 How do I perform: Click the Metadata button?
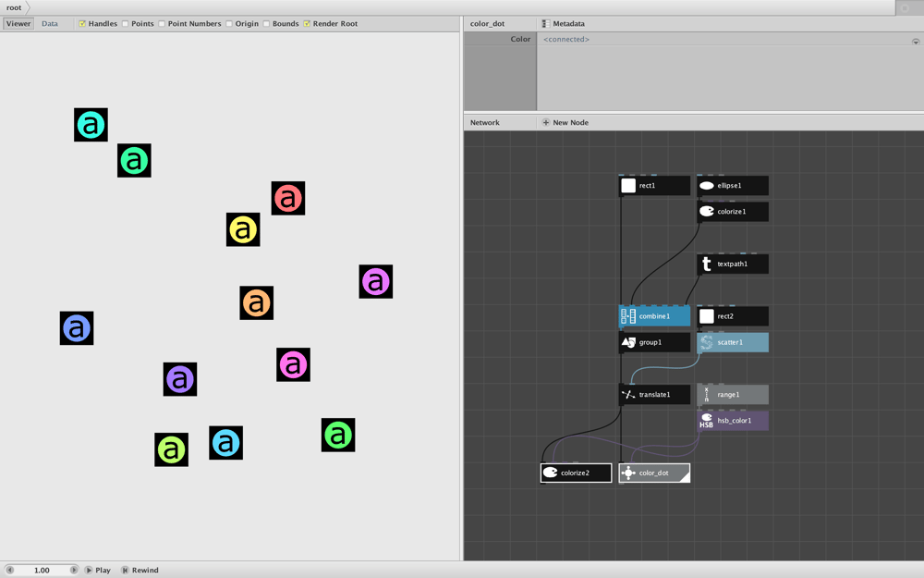(564, 24)
